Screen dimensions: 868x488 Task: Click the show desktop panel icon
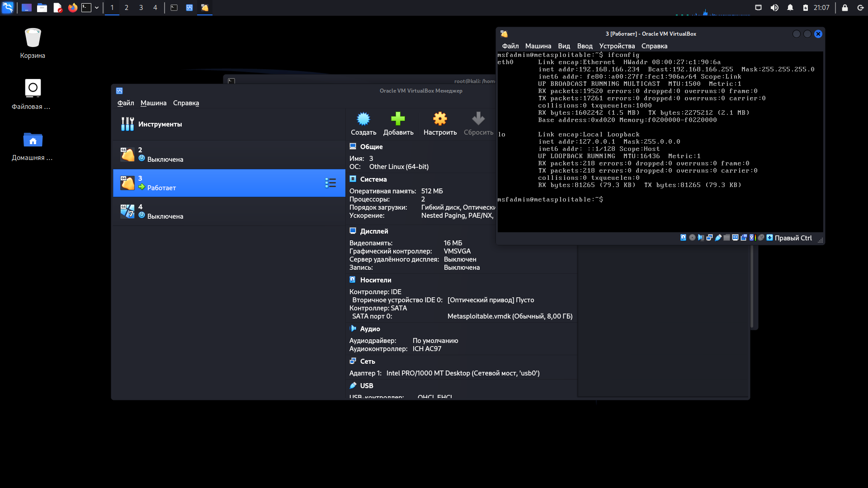(x=27, y=8)
